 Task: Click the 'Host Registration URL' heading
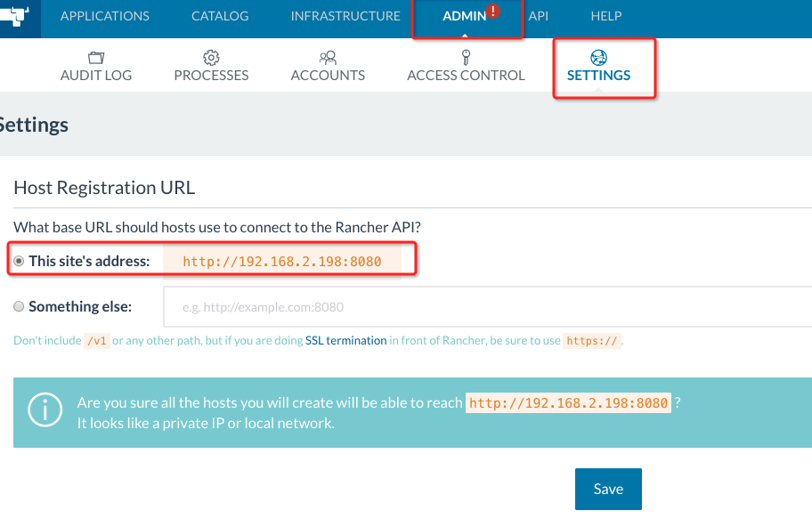(x=104, y=188)
